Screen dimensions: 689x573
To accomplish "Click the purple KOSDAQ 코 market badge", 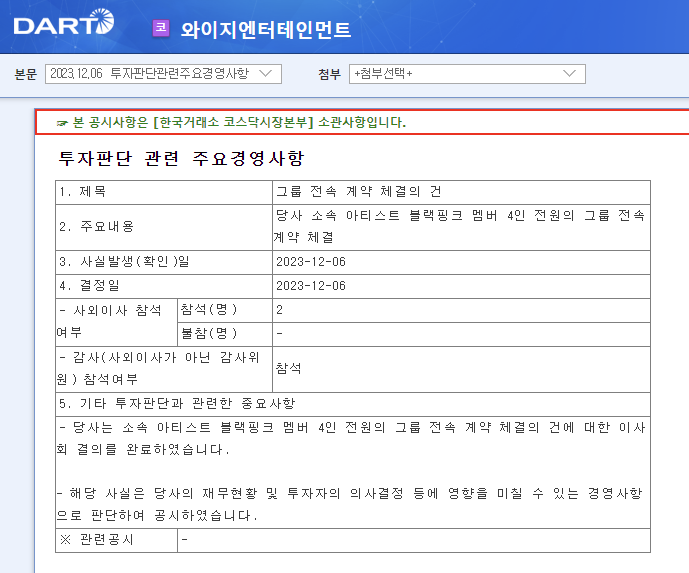I will [x=161, y=28].
